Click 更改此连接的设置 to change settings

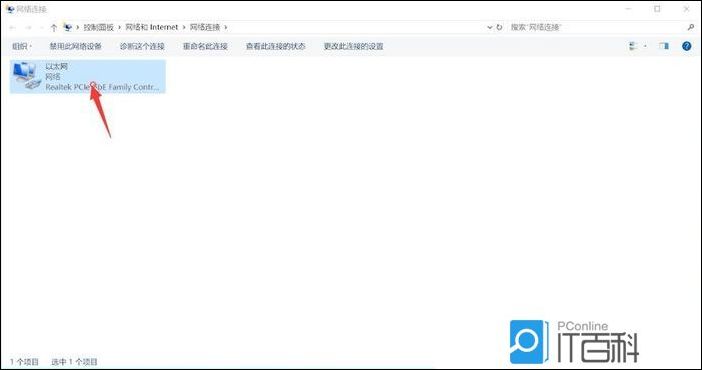click(x=353, y=46)
